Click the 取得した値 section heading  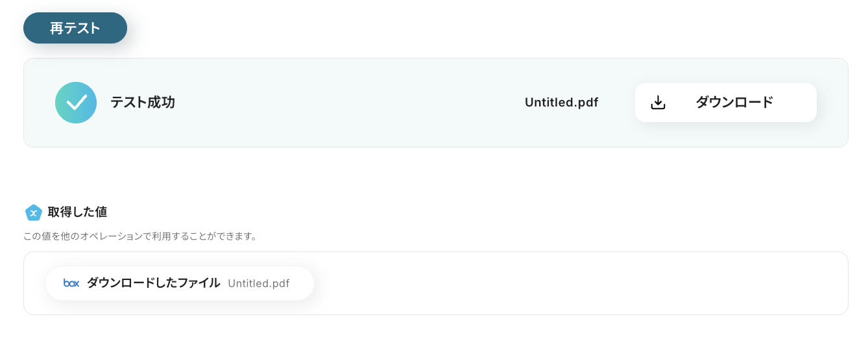(77, 212)
